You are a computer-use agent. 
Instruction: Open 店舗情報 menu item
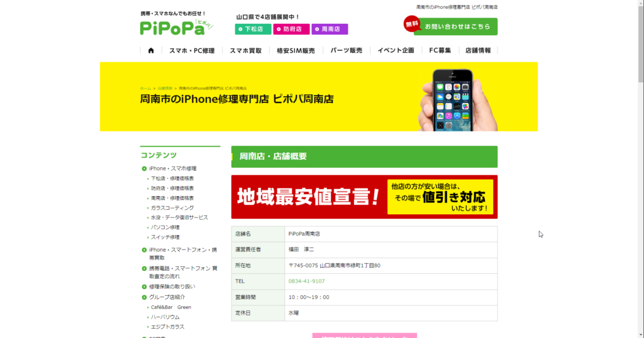pyautogui.click(x=478, y=50)
